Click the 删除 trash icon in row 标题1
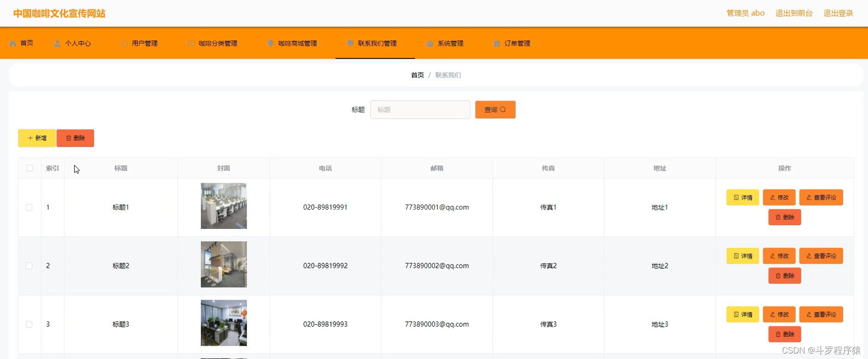Screen dimensions: 868x359 (x=778, y=217)
